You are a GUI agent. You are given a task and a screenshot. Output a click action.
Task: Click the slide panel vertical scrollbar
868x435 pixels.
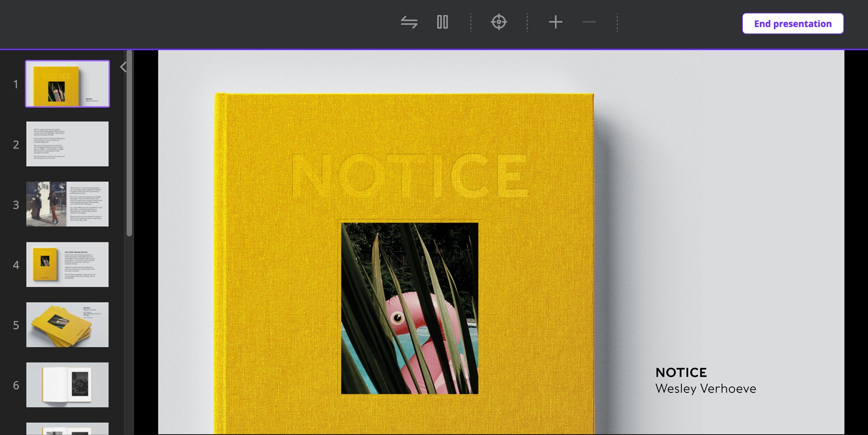[x=129, y=143]
